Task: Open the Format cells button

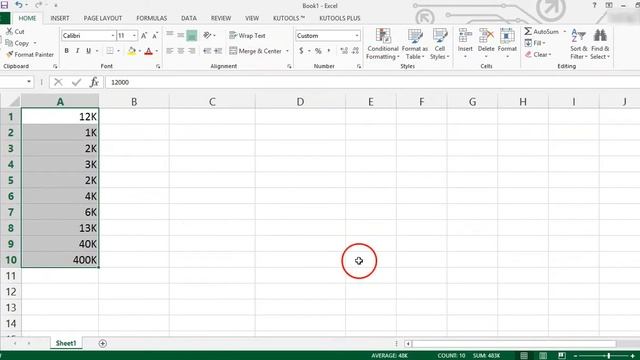Action: pos(507,44)
